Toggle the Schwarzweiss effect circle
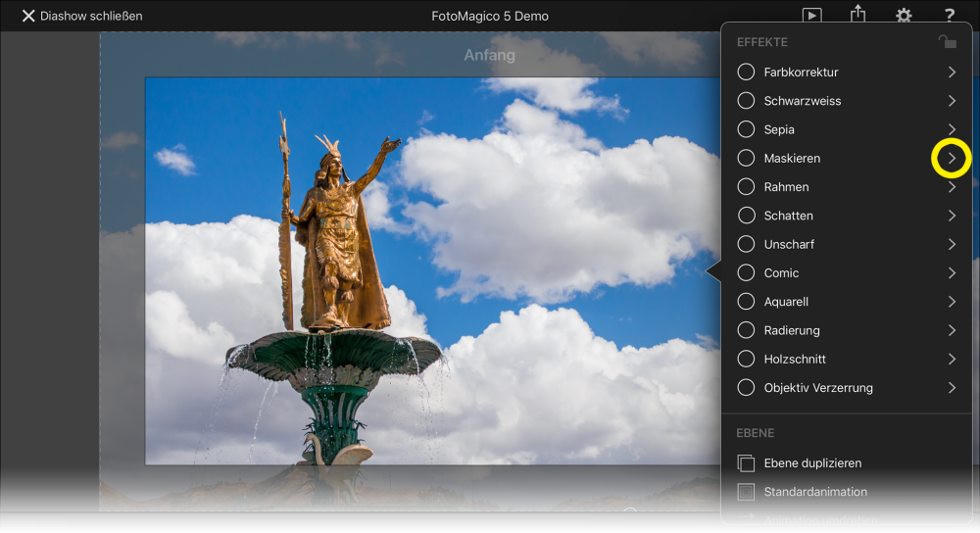 click(x=746, y=101)
